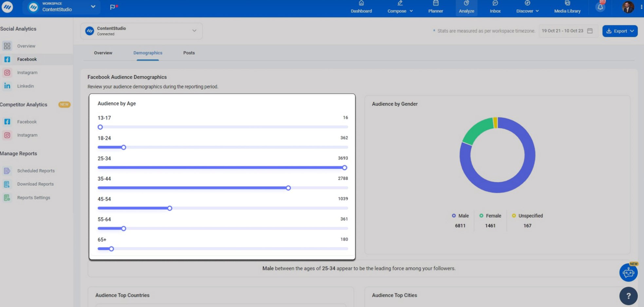Open the Planner menu
644x307 pixels.
[435, 7]
